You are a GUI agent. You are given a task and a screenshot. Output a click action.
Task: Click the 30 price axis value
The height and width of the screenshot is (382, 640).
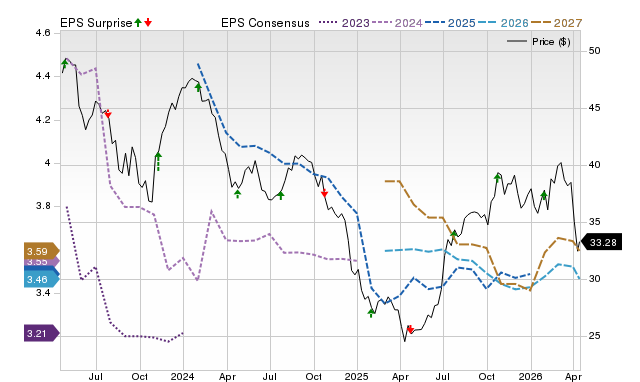click(594, 278)
